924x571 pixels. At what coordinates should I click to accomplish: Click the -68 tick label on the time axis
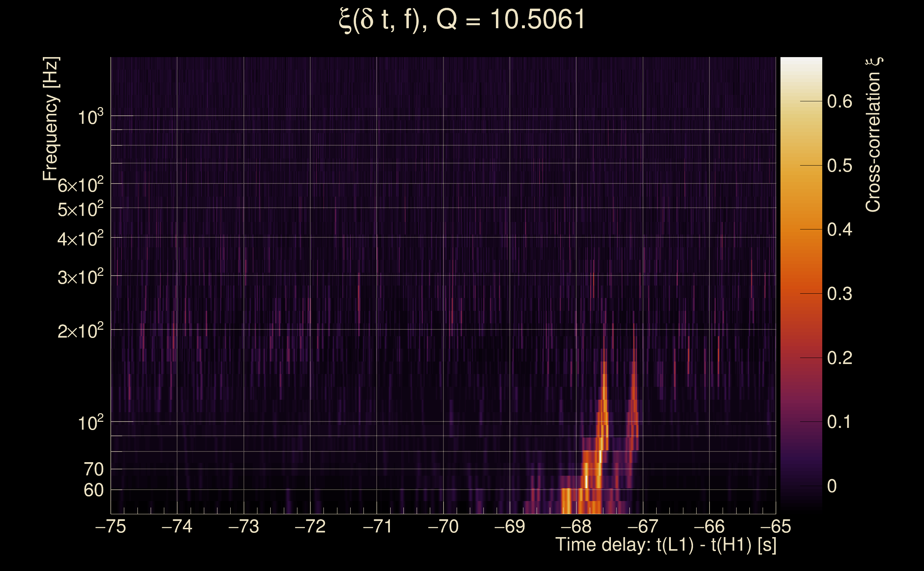point(577,526)
